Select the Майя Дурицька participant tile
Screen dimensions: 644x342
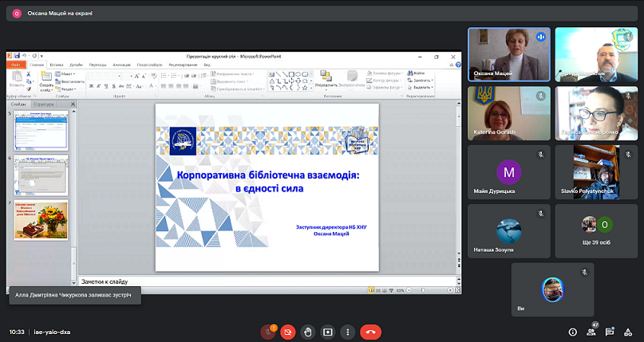coord(509,172)
